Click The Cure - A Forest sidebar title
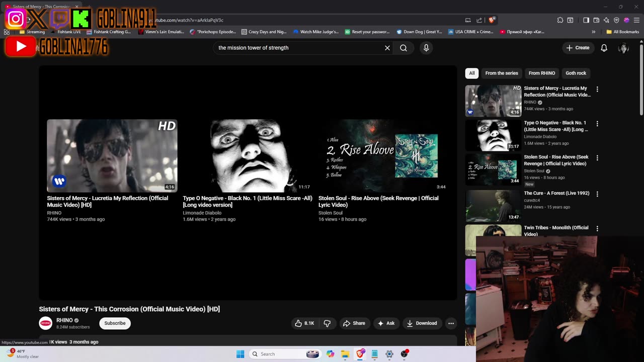 [x=556, y=193]
